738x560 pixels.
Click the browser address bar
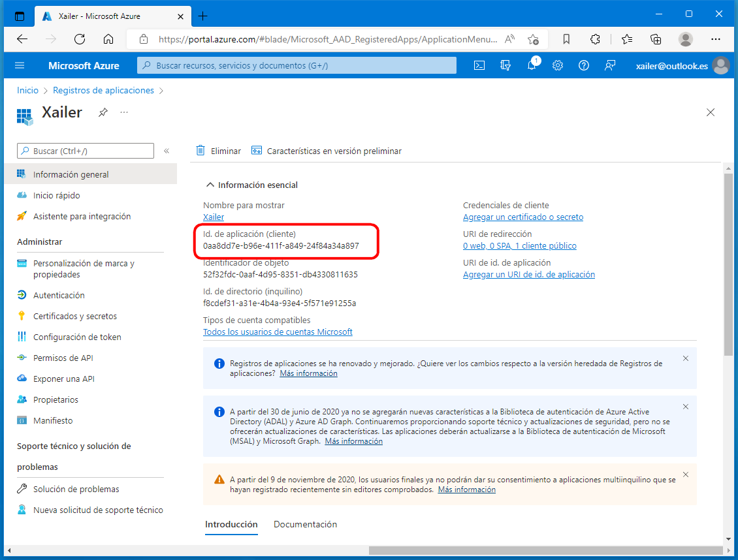328,40
